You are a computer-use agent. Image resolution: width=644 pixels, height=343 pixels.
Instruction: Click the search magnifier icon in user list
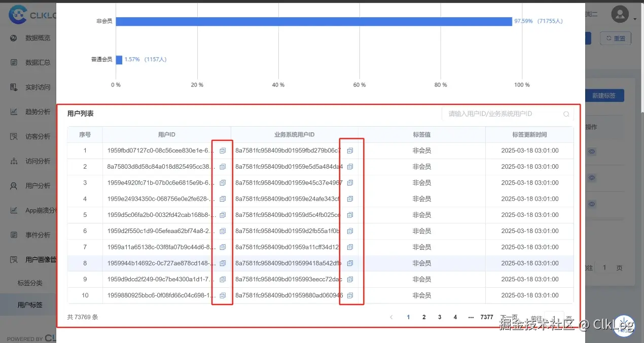(x=566, y=114)
